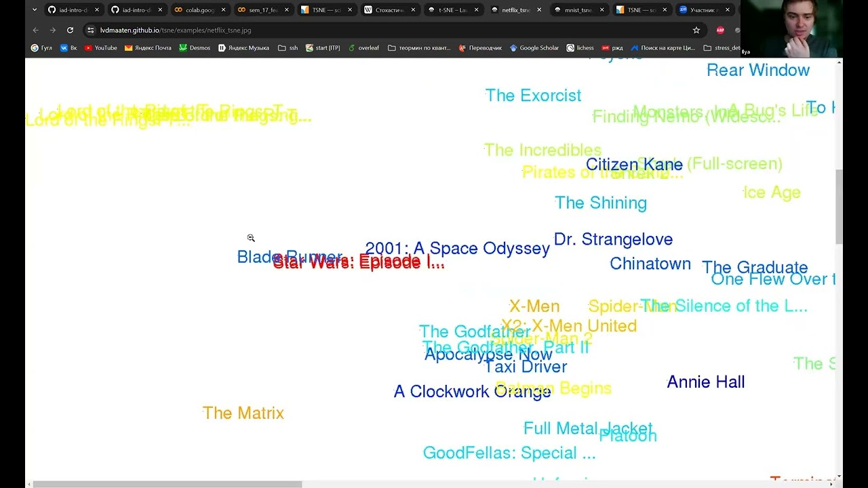868x488 pixels.
Task: Click the scroll-up arrow of vertical scrollbar
Action: (840, 63)
